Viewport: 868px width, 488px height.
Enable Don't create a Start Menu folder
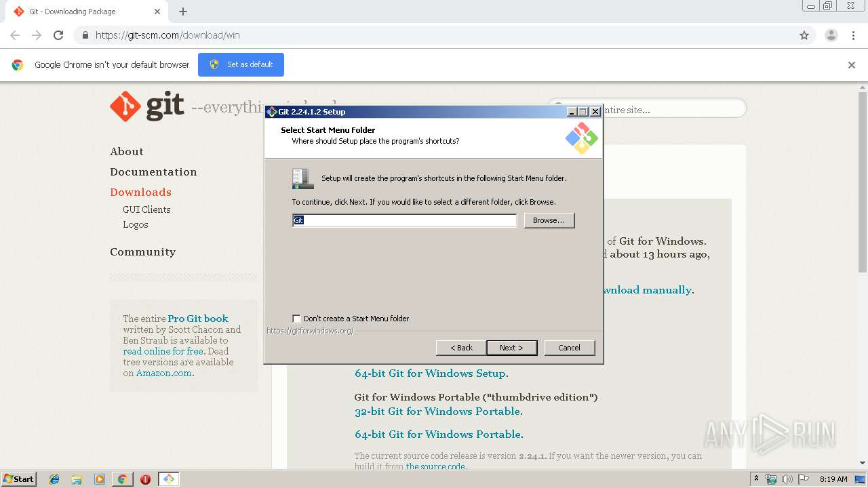pos(296,319)
